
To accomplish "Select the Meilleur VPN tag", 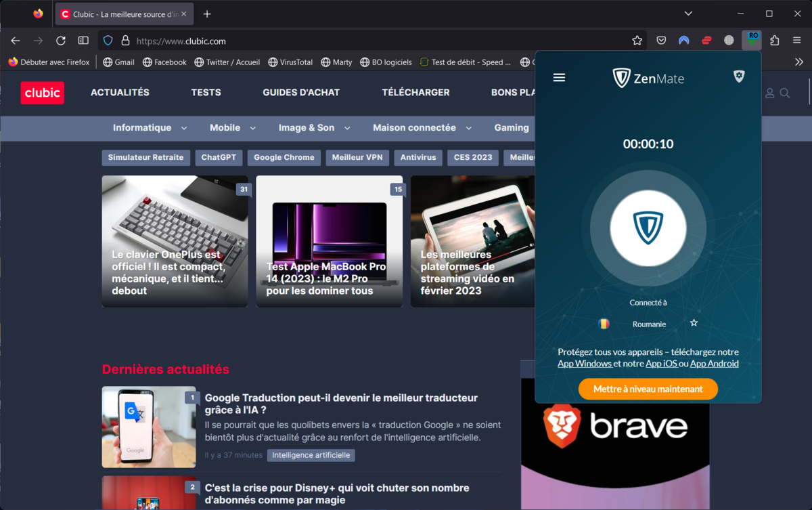I will [x=357, y=157].
